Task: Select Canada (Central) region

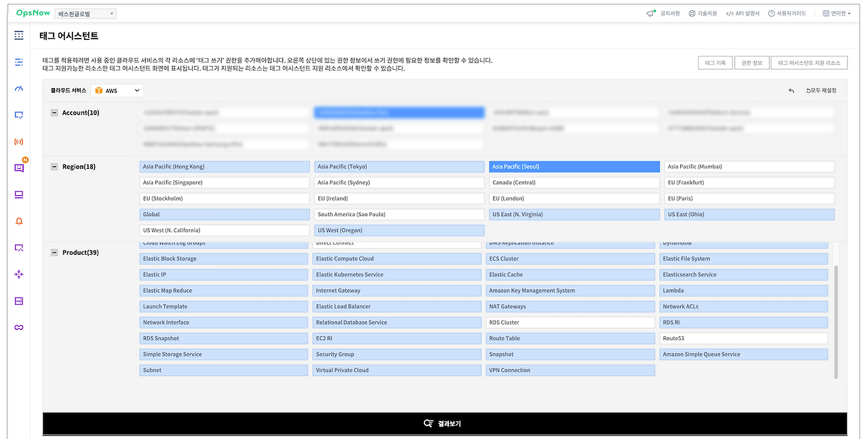Action: click(x=574, y=183)
